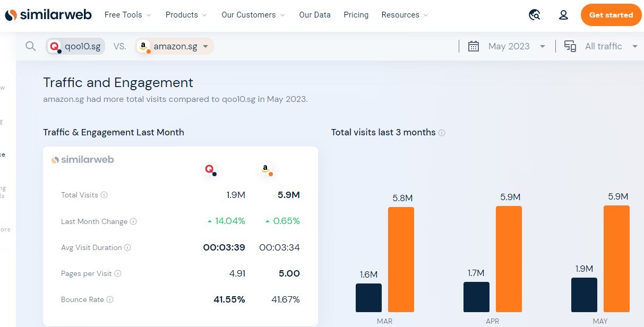644x327 pixels.
Task: Click the 4.91 pages per visit value
Action: pos(237,273)
